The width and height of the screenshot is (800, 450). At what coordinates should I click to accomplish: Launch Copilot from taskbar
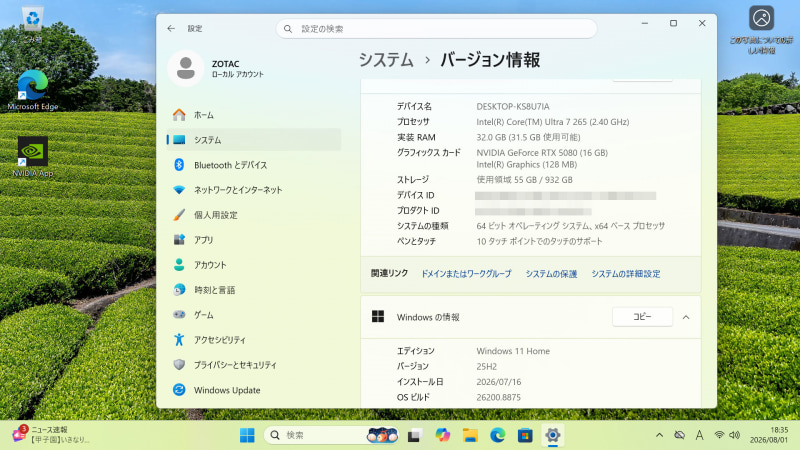(442, 435)
